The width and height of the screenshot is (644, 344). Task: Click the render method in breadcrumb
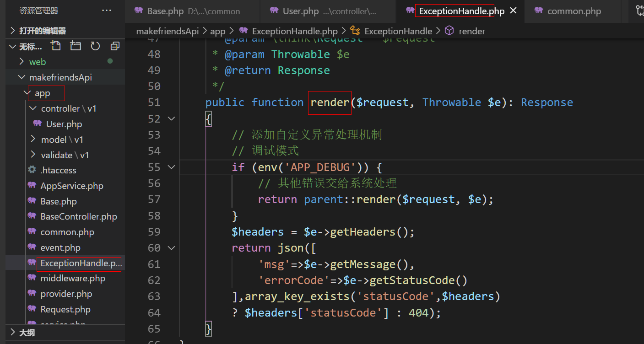[471, 31]
